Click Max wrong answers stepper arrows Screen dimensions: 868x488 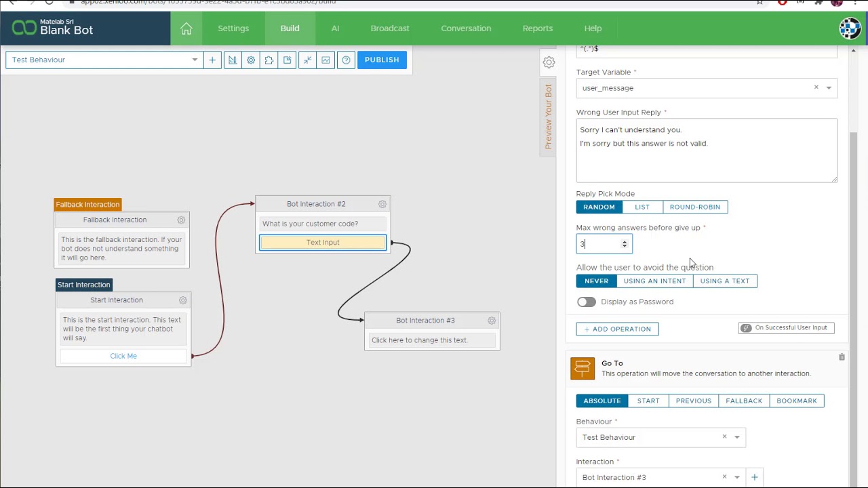coord(625,244)
